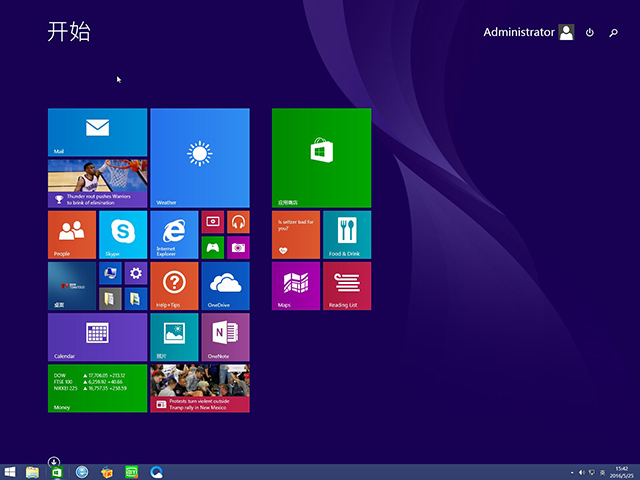Open the Mail tile
Screen dimensions: 640x480
[x=98, y=132]
